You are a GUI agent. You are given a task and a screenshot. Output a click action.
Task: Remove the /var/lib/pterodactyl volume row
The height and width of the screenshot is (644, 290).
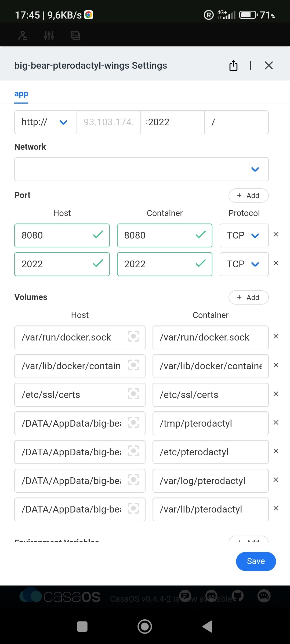(x=276, y=508)
